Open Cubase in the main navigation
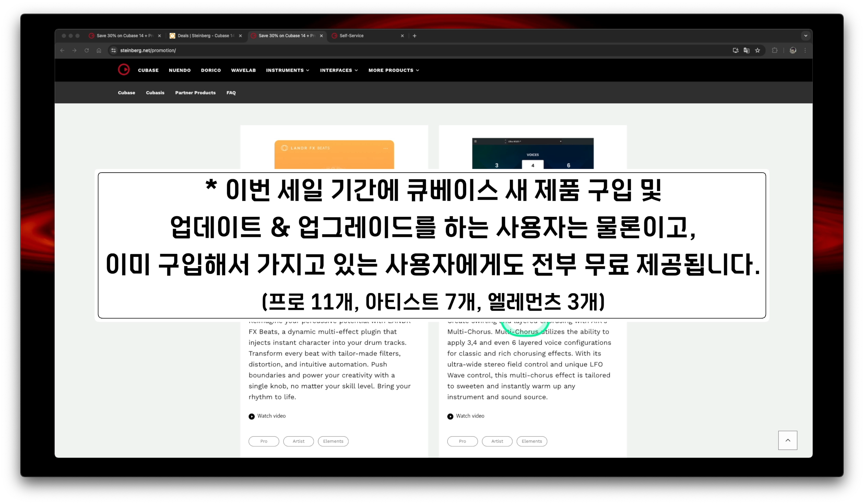Viewport: 864px width, 504px height. coord(148,70)
